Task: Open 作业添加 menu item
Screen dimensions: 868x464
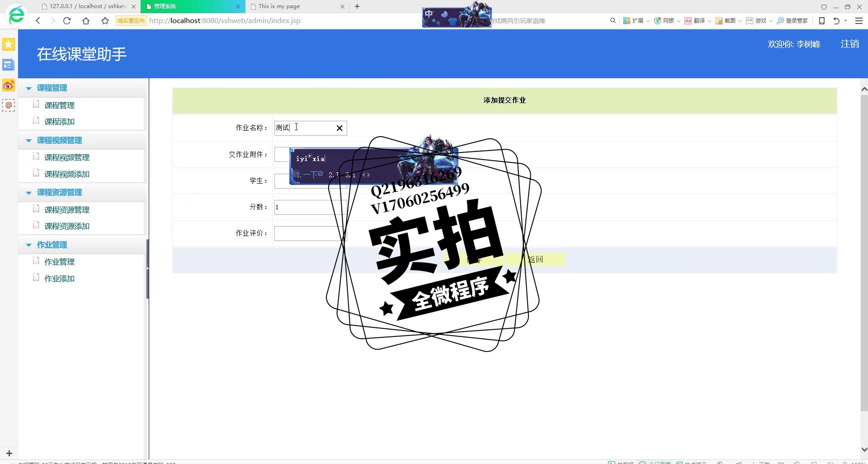Action: point(59,279)
